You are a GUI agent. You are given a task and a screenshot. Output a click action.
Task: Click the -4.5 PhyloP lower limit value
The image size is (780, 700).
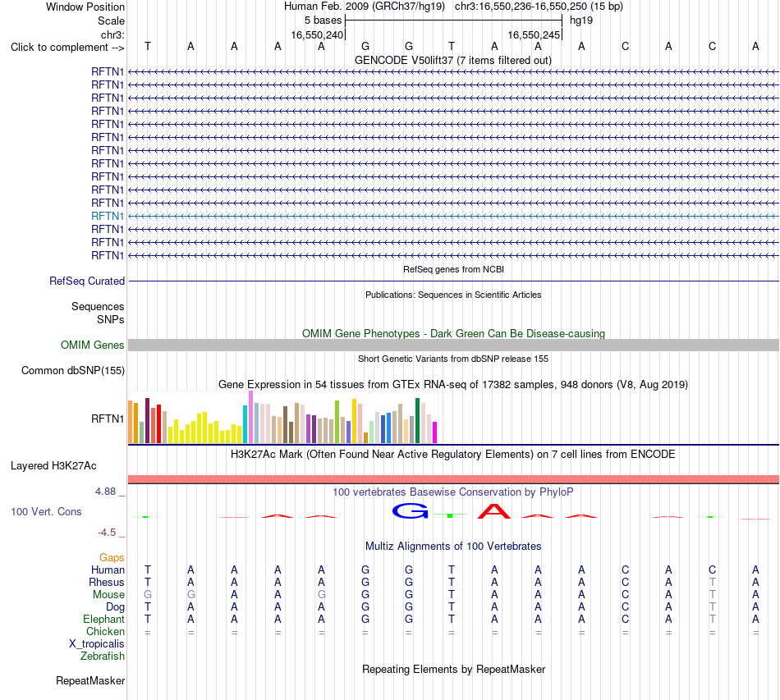point(107,533)
